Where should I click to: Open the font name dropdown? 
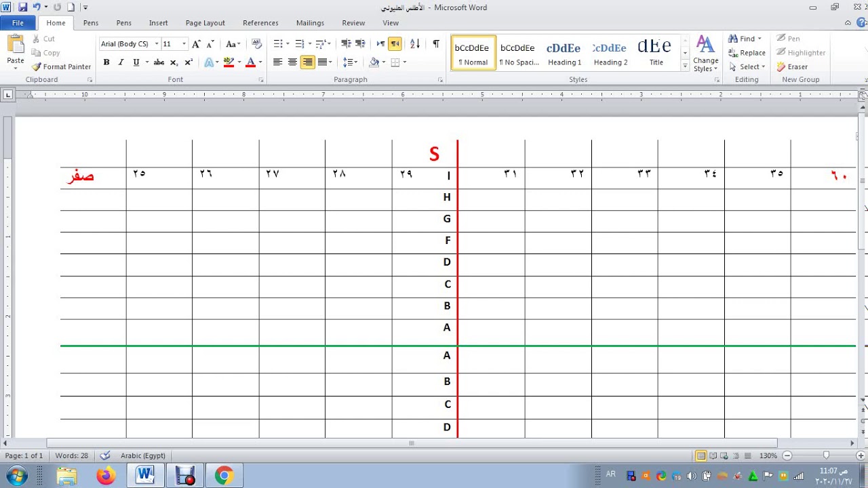157,44
